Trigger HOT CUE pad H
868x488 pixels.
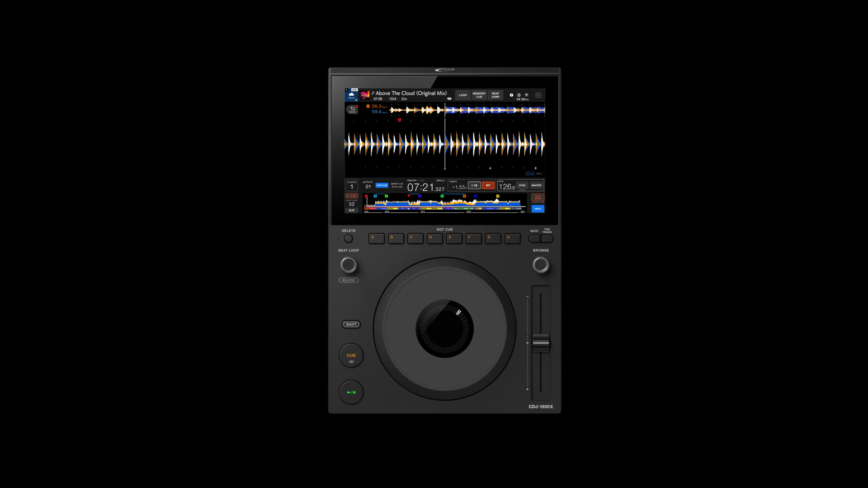tap(513, 239)
